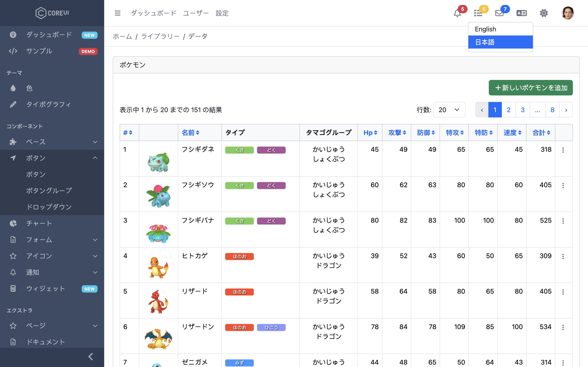The width and height of the screenshot is (588, 367).
Task: Open the task list icon in header
Action: click(x=478, y=13)
